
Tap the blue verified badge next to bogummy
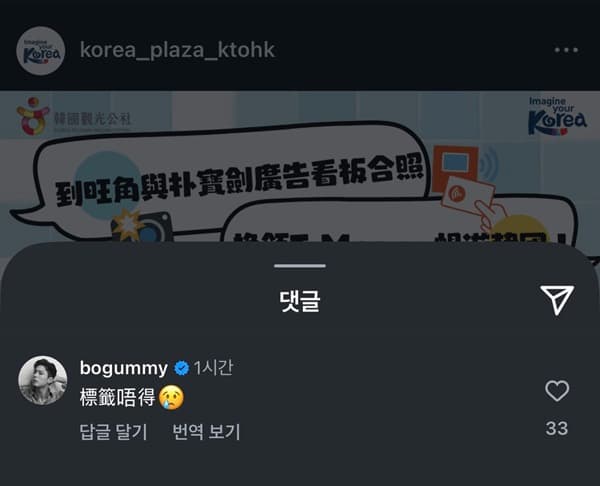pyautogui.click(x=181, y=369)
